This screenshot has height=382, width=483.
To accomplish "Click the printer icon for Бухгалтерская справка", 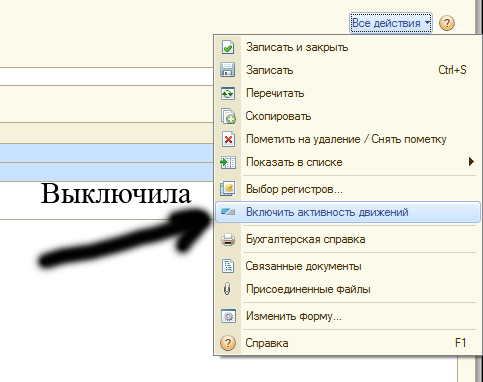I will point(228,239).
